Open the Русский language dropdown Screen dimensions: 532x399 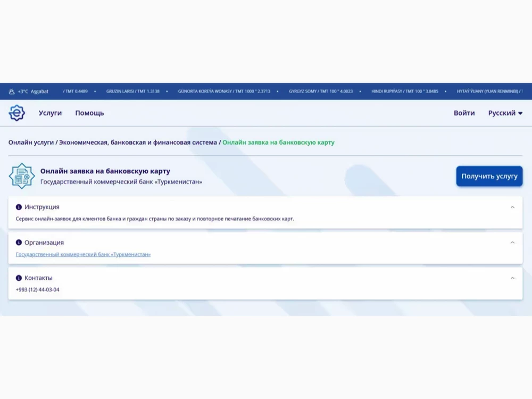[x=505, y=113]
